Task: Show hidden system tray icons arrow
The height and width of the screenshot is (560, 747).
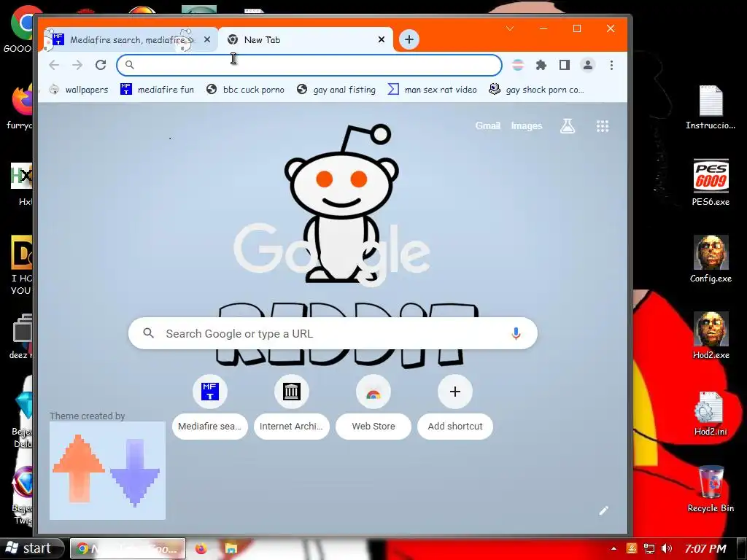Action: [x=614, y=548]
